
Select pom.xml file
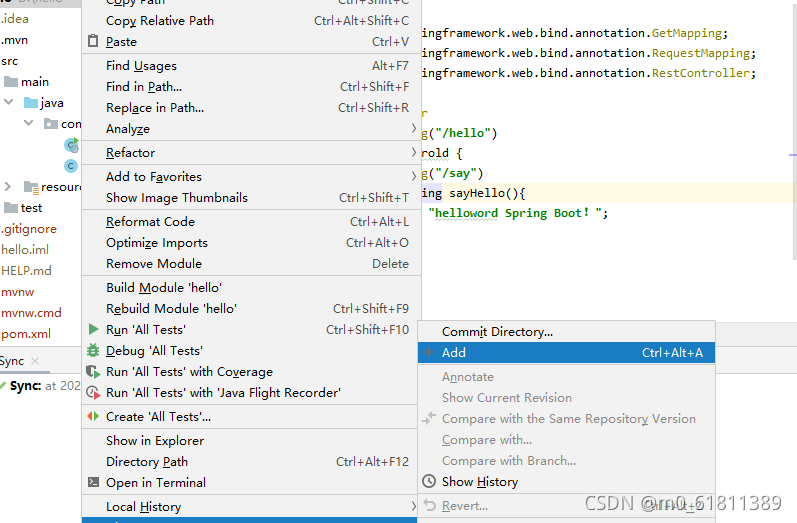pyautogui.click(x=26, y=334)
